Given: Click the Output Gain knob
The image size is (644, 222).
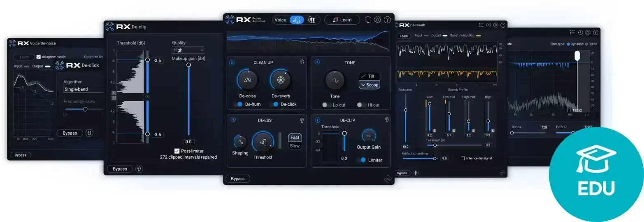Looking at the screenshot, I should tap(369, 136).
